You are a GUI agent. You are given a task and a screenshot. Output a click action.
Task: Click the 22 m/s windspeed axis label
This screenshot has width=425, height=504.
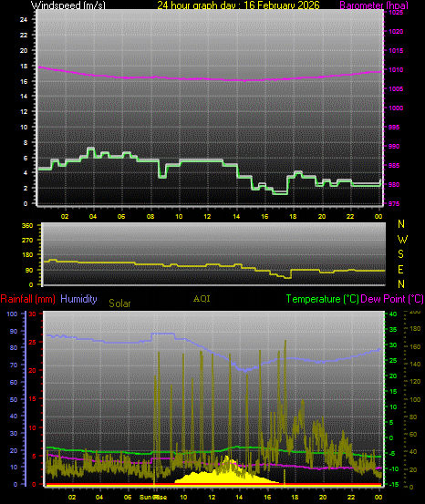pyautogui.click(x=24, y=35)
